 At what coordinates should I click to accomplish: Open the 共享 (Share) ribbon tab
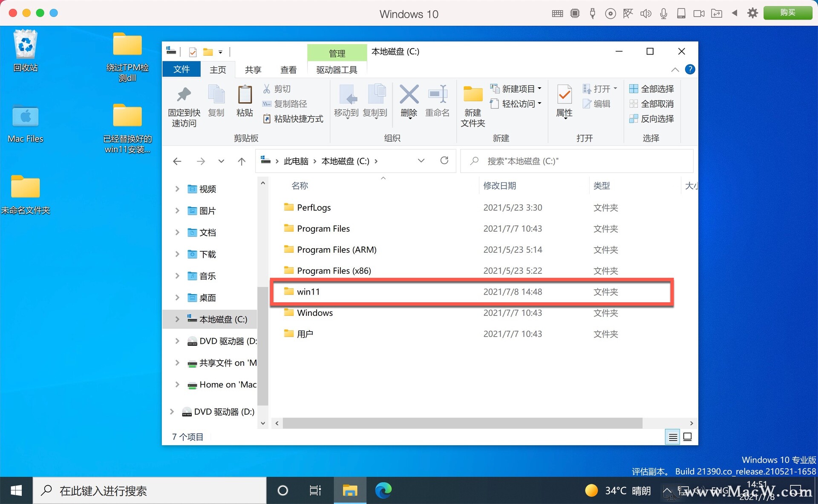(x=253, y=69)
